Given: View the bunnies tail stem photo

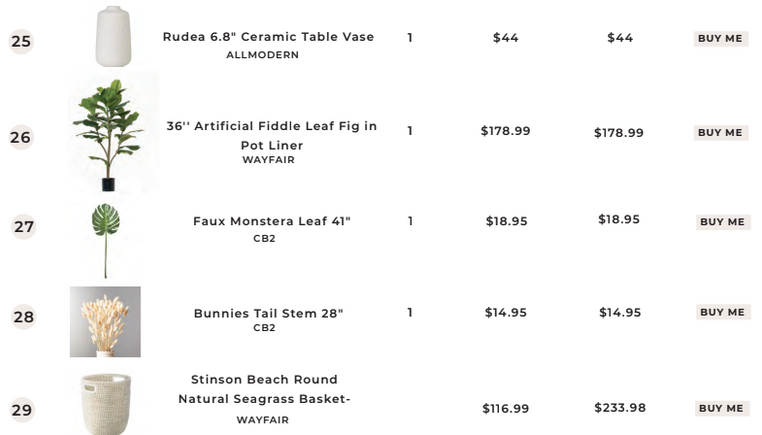Looking at the screenshot, I should pos(105,322).
